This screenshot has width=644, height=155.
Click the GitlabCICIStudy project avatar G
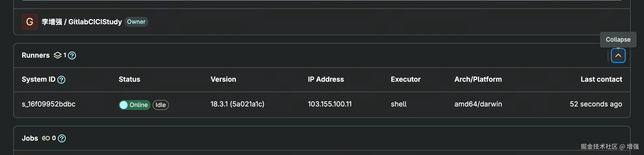tap(29, 22)
